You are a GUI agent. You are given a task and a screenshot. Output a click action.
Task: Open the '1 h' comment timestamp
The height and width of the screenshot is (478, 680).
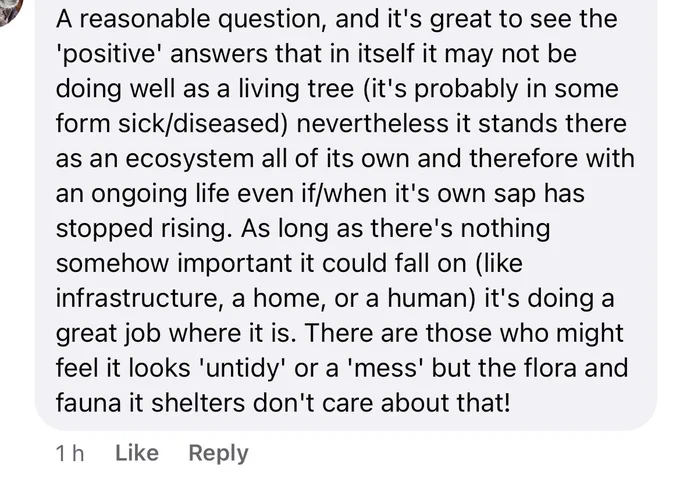[70, 454]
